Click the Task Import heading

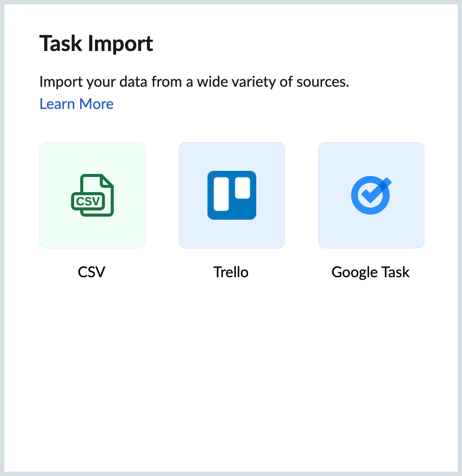96,44
